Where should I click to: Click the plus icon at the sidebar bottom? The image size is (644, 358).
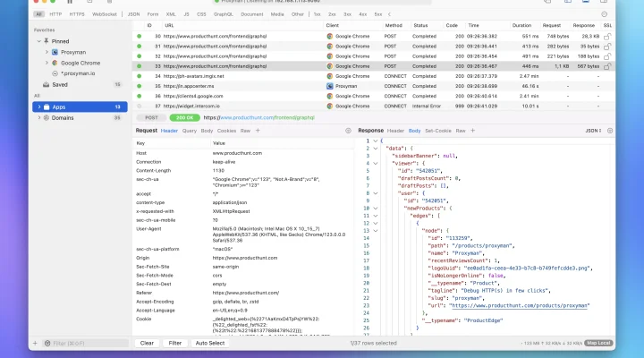click(35, 343)
